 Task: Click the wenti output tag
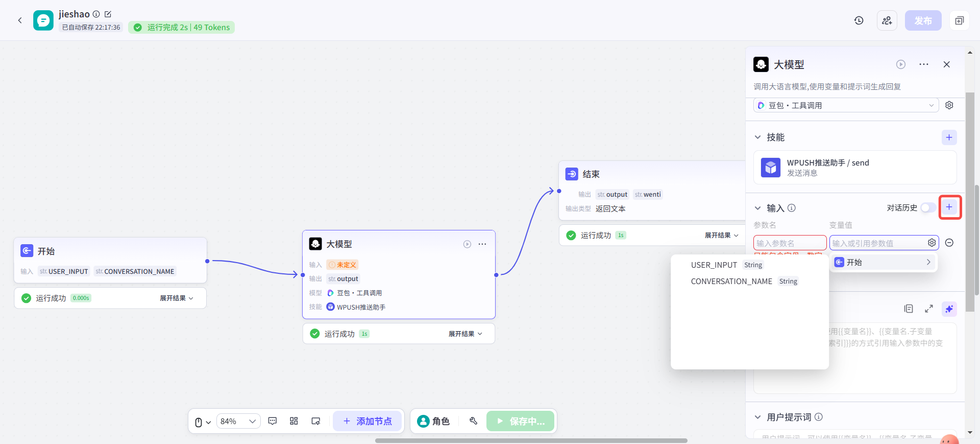648,194
